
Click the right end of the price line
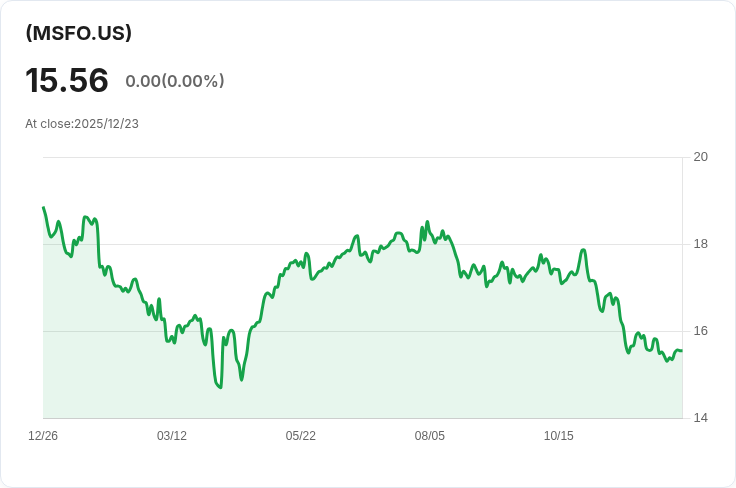(681, 350)
